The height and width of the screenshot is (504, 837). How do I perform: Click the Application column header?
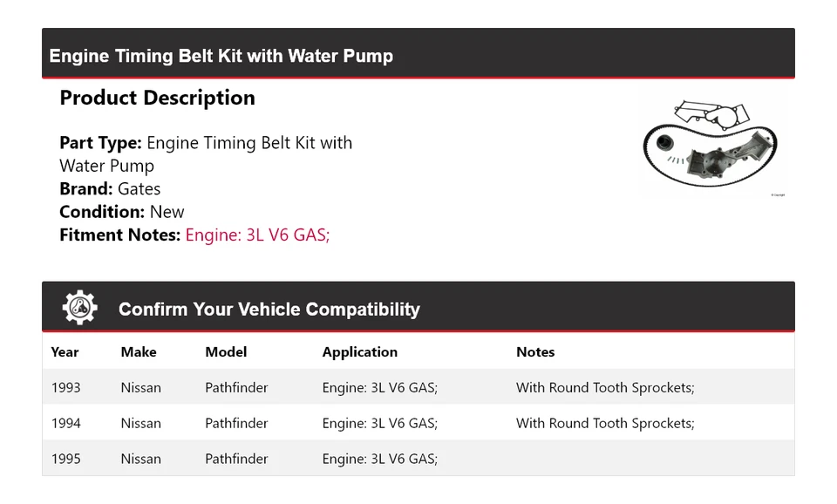[x=359, y=352]
